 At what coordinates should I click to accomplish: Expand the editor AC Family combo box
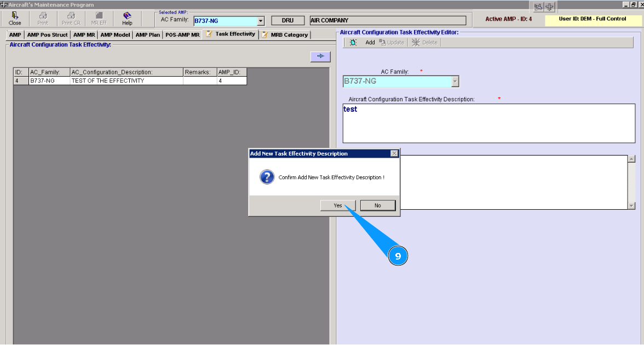coord(455,81)
